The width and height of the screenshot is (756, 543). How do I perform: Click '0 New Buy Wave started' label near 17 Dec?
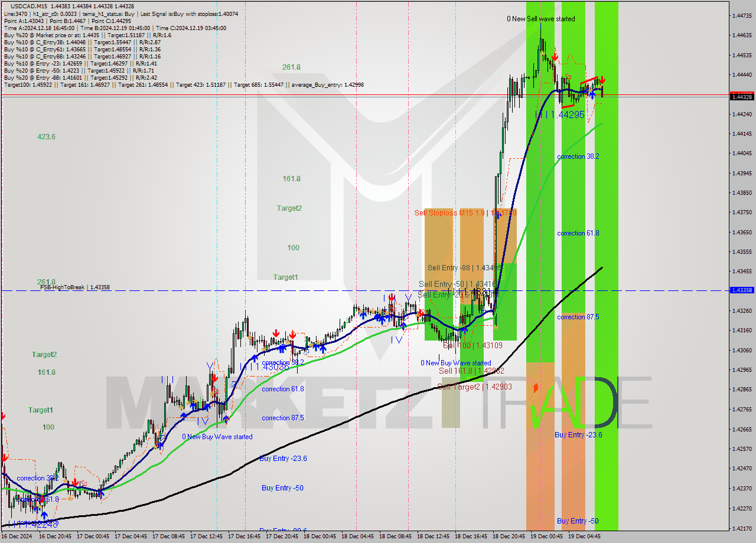pyautogui.click(x=217, y=437)
